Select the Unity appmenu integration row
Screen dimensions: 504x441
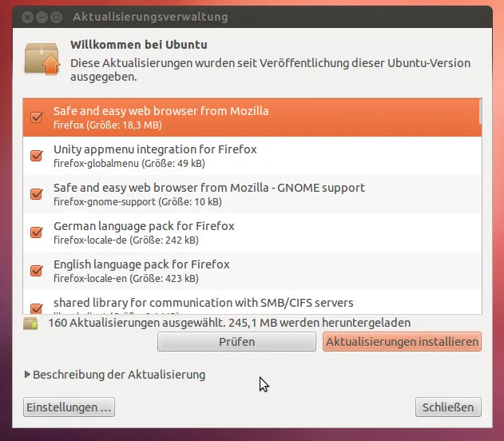252,156
